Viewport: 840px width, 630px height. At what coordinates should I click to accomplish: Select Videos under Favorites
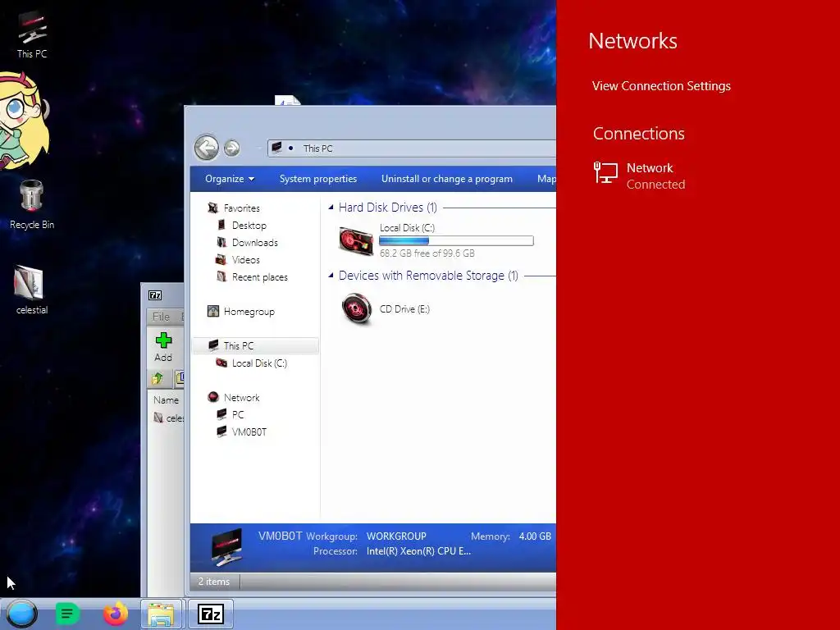[246, 260]
